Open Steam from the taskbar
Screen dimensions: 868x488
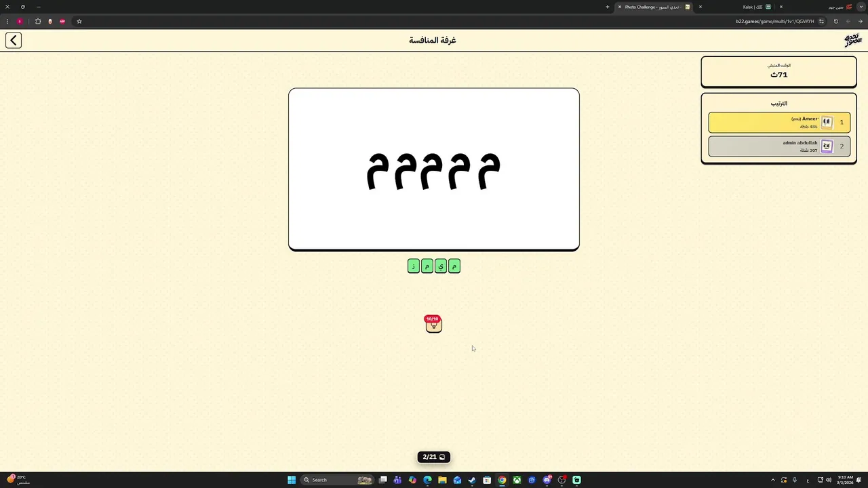(x=472, y=480)
